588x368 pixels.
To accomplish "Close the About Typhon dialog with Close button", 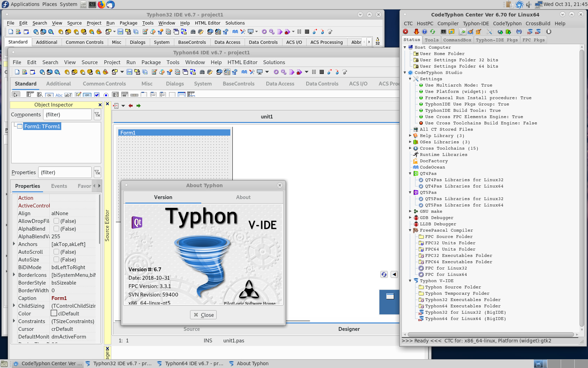I will point(203,315).
